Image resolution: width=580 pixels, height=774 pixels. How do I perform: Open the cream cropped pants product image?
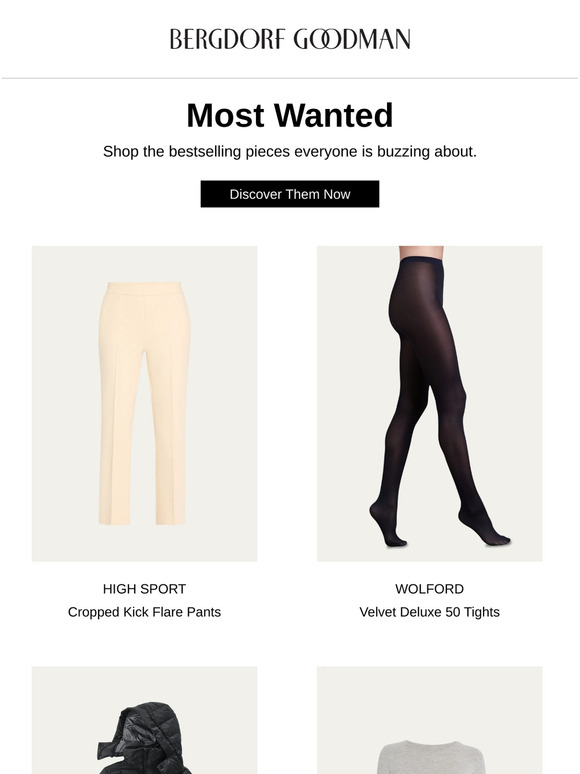click(144, 403)
